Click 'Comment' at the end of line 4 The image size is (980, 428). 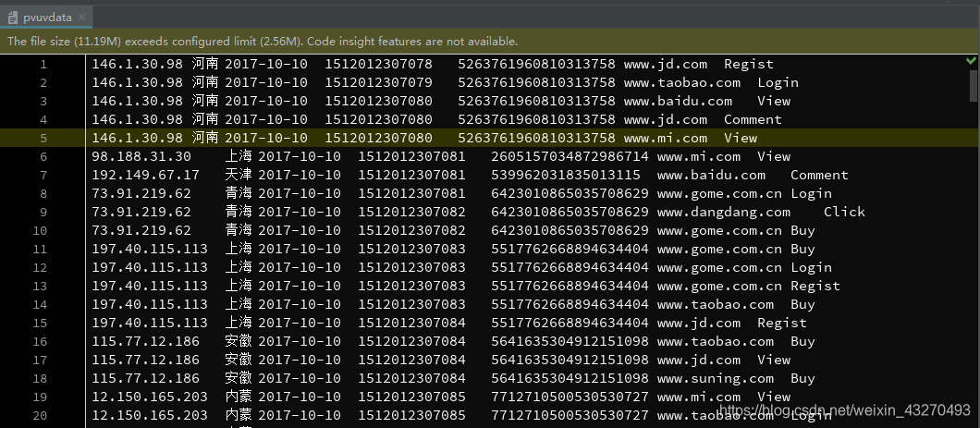click(x=753, y=119)
